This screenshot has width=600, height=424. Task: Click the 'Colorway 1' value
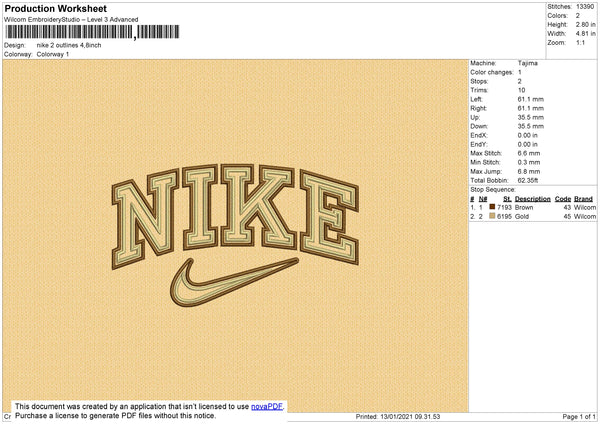(53, 54)
